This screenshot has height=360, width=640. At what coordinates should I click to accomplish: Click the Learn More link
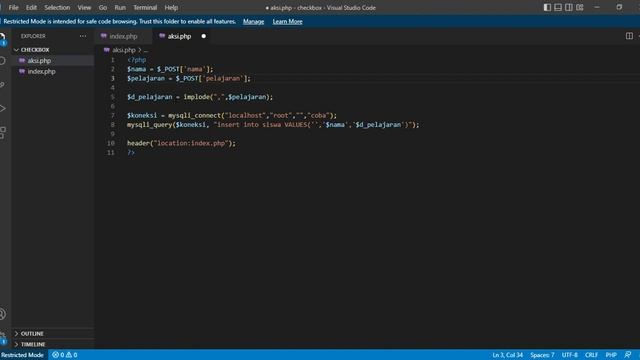pyautogui.click(x=287, y=22)
